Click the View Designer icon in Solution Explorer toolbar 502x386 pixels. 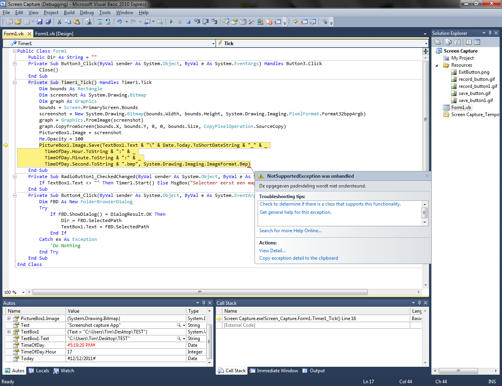477,42
